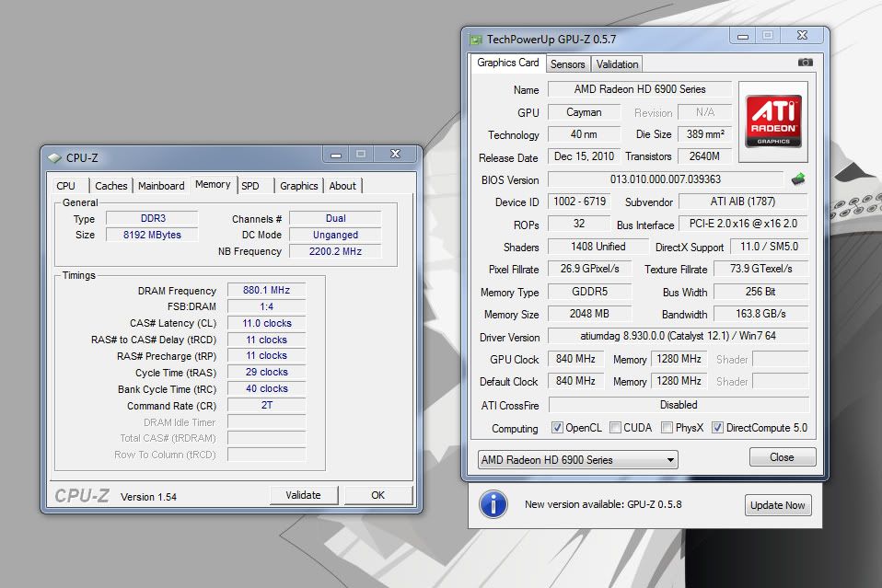Click the BIOS Version field

(666, 179)
